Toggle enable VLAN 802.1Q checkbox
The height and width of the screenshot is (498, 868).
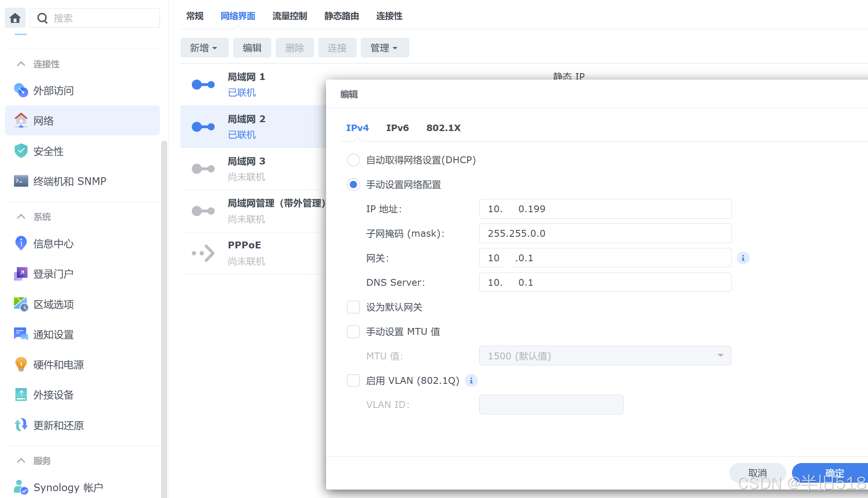pos(353,380)
